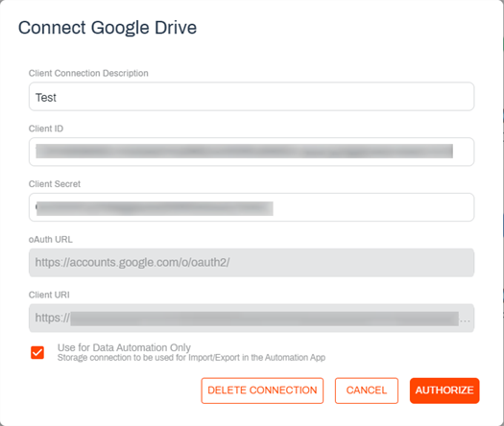
Task: Click the 'Connect Google Drive' dialog title
Action: point(108,27)
